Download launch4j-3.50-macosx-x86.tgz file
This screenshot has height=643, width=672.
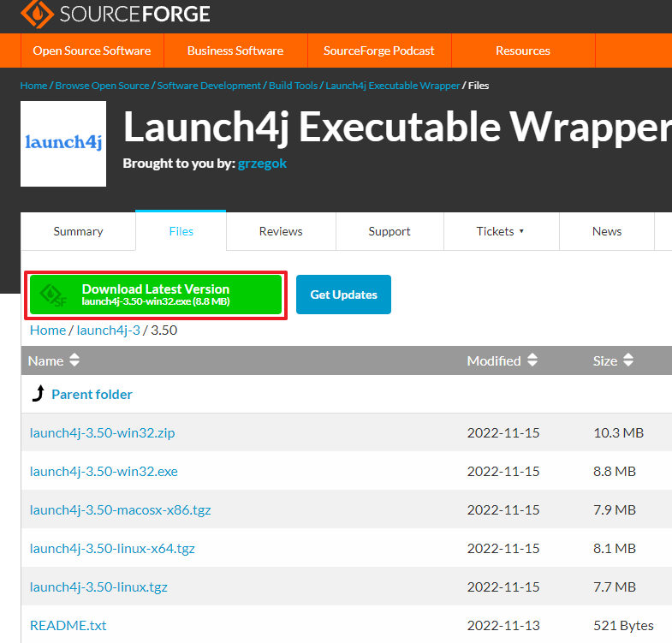(121, 509)
